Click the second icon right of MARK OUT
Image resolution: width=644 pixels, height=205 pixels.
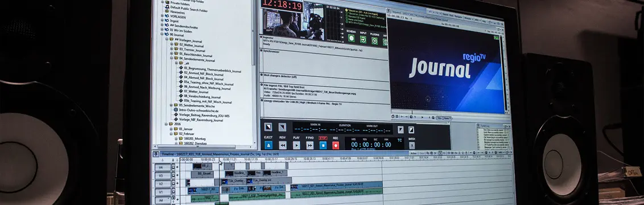tap(411, 130)
